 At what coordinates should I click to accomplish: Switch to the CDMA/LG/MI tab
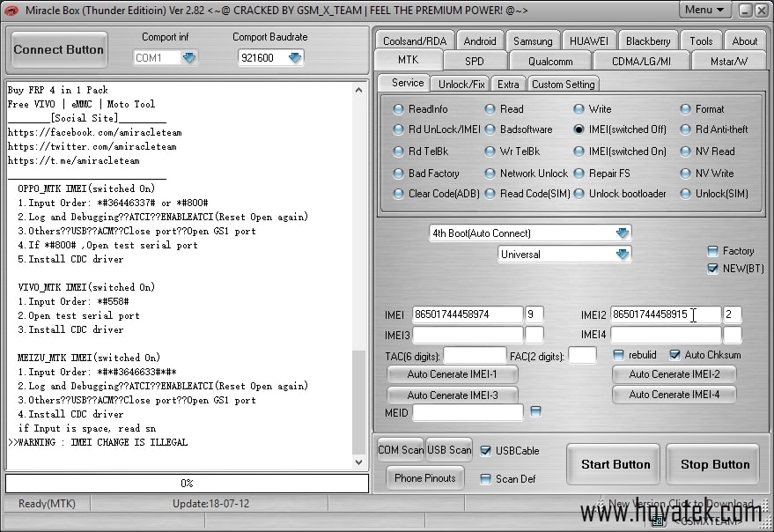pyautogui.click(x=641, y=62)
